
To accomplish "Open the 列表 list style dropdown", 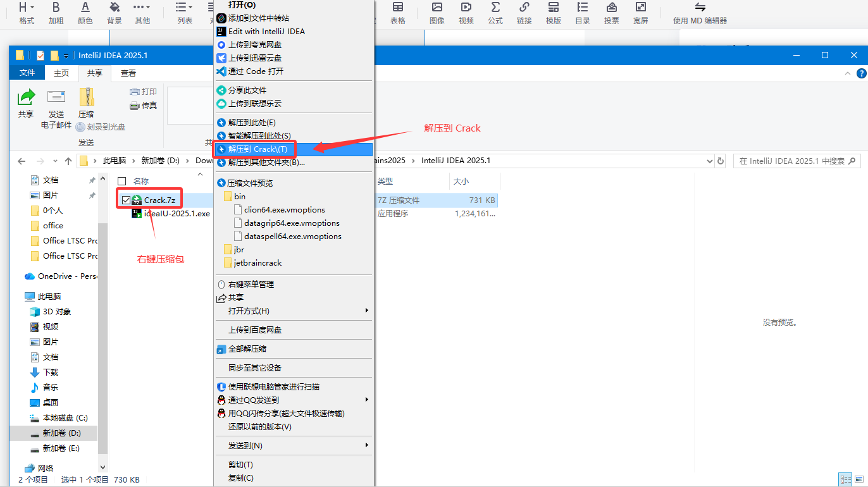I will 185,13.
